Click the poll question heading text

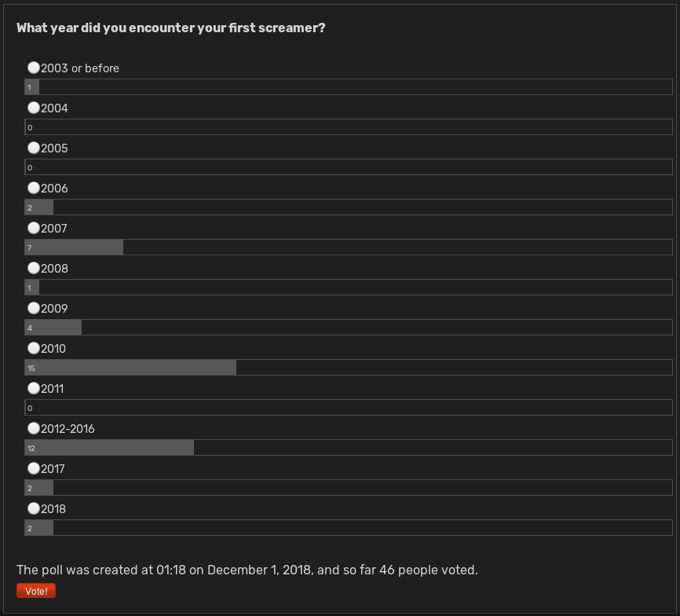(171, 27)
